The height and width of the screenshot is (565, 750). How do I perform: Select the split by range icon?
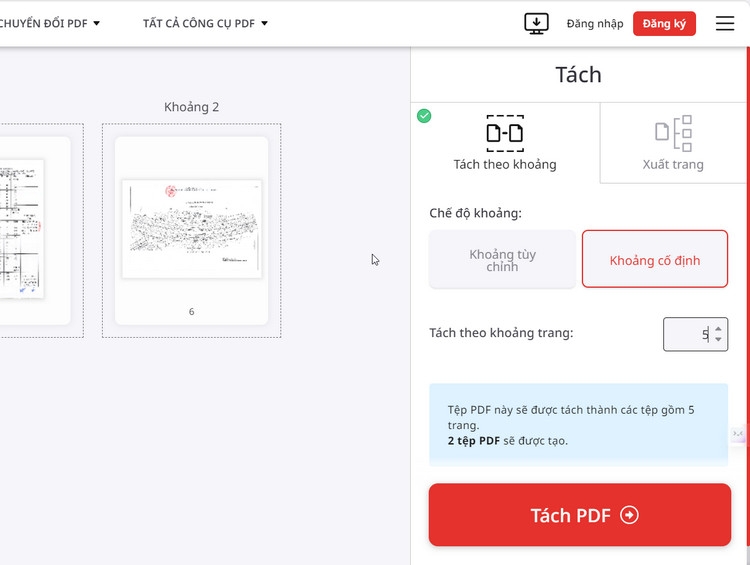coord(505,133)
